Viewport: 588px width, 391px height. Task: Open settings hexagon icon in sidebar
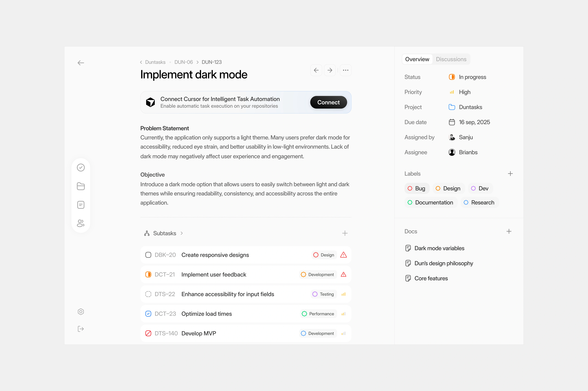(x=81, y=312)
